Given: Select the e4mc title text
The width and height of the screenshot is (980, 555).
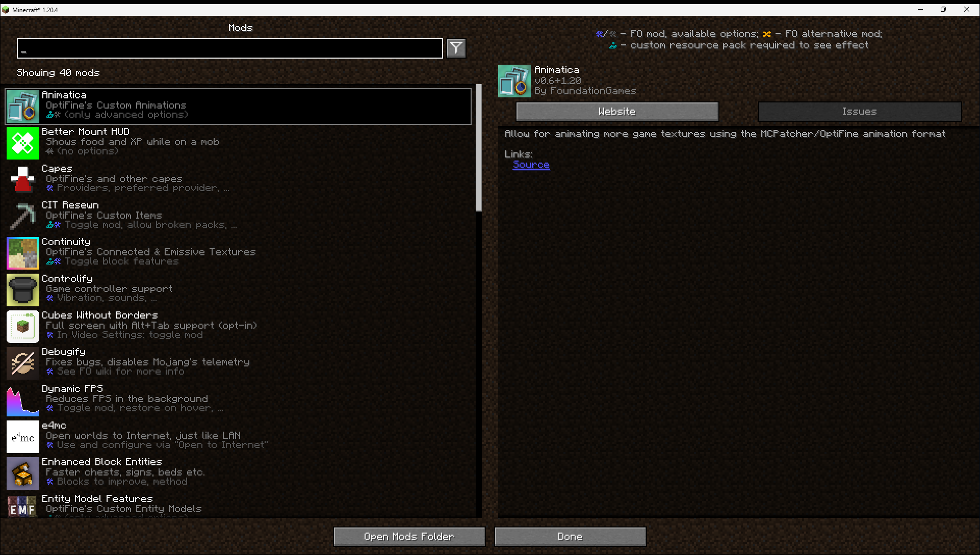Looking at the screenshot, I should [54, 426].
